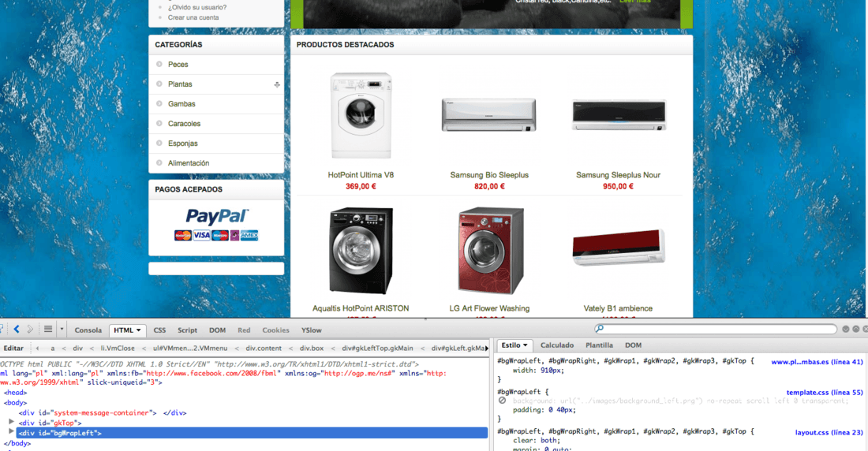Click the ¿Olvido su usuario? link
The image size is (868, 451).
tap(197, 7)
